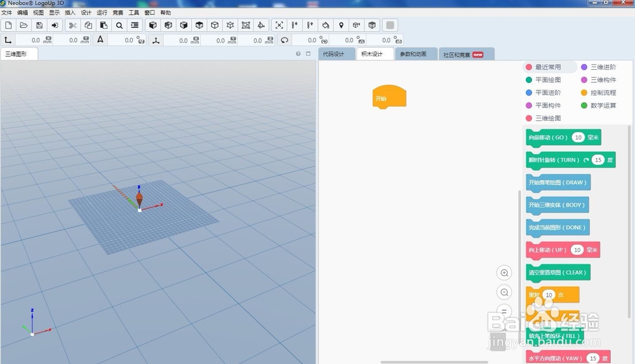Click the 完成当前图形 (DONE) block

558,228
